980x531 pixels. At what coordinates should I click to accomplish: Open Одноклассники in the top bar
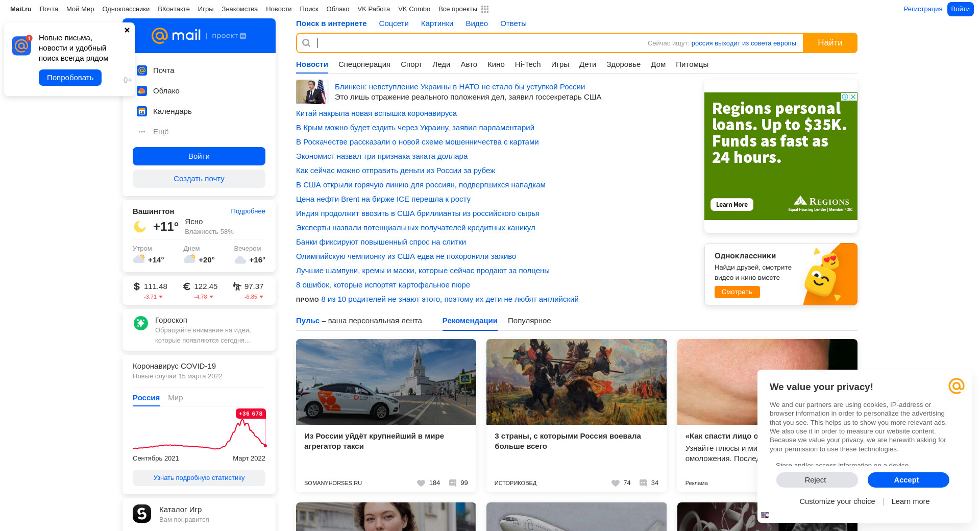click(126, 9)
